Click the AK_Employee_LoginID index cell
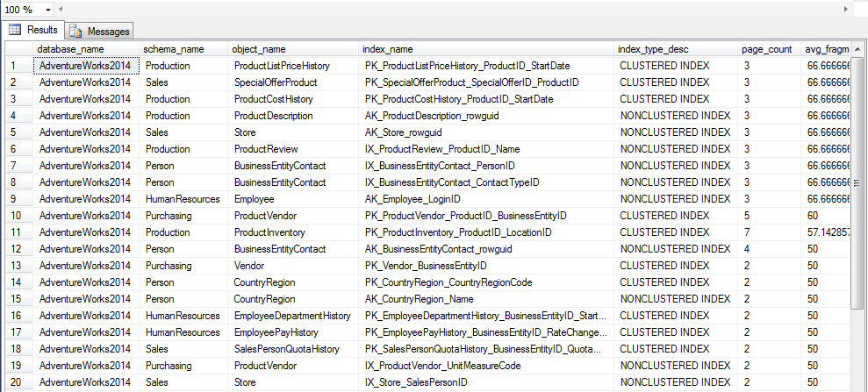The width and height of the screenshot is (868, 392). 486,198
